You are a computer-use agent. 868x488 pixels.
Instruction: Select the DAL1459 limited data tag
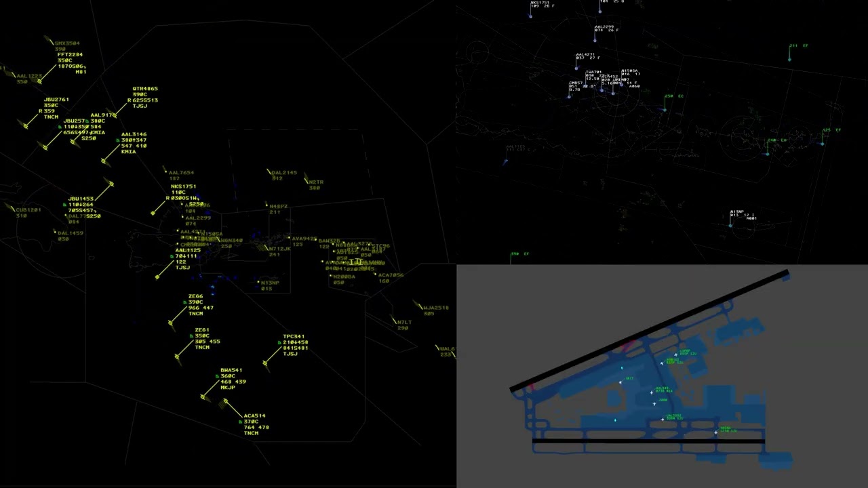[70, 236]
